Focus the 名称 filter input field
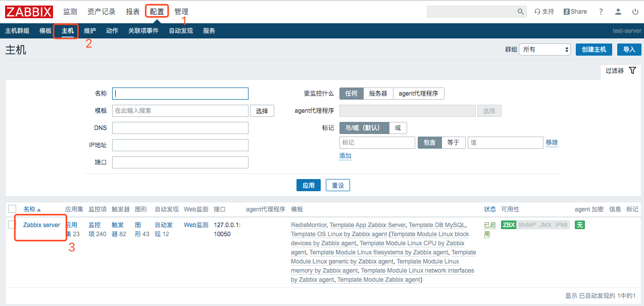The image size is (644, 306). 180,94
